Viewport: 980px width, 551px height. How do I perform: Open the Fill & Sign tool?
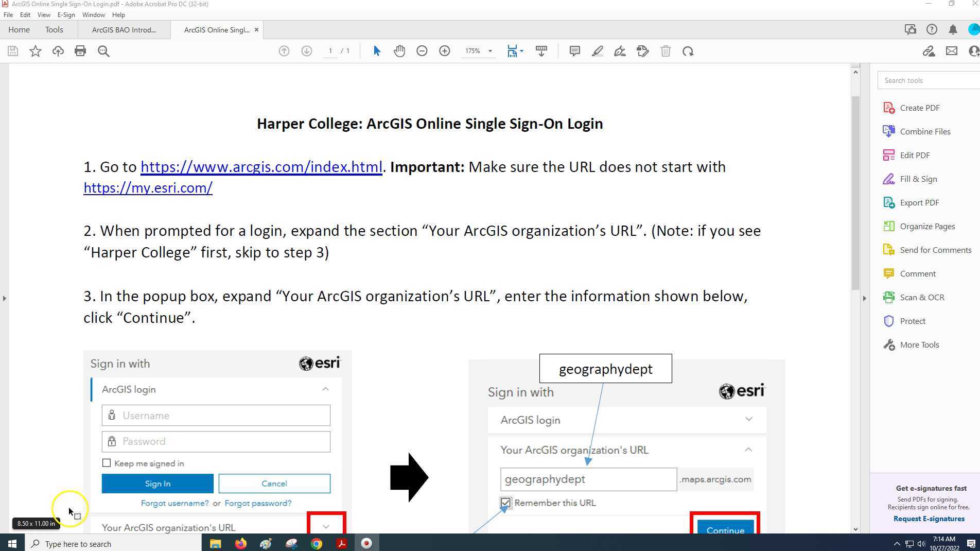click(917, 179)
